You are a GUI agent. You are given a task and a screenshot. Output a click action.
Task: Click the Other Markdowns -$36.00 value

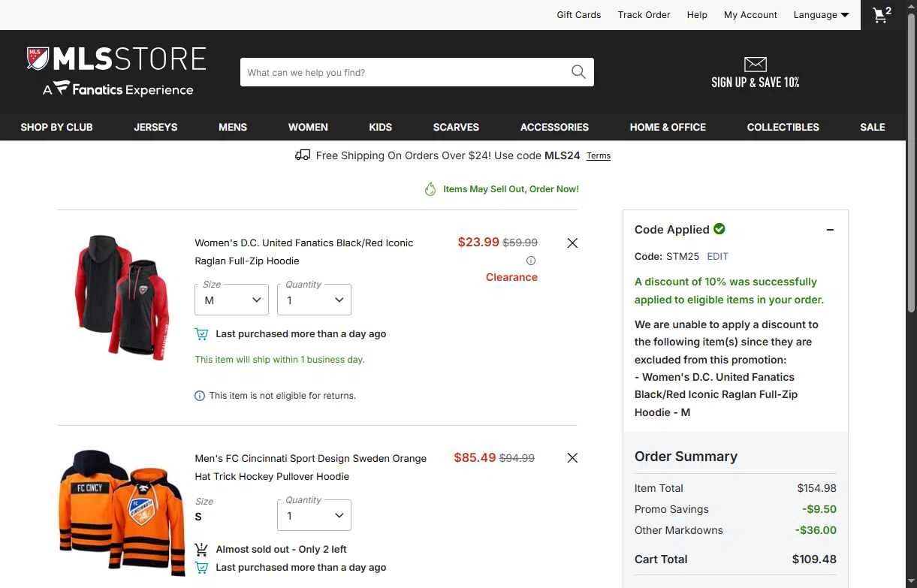(816, 530)
